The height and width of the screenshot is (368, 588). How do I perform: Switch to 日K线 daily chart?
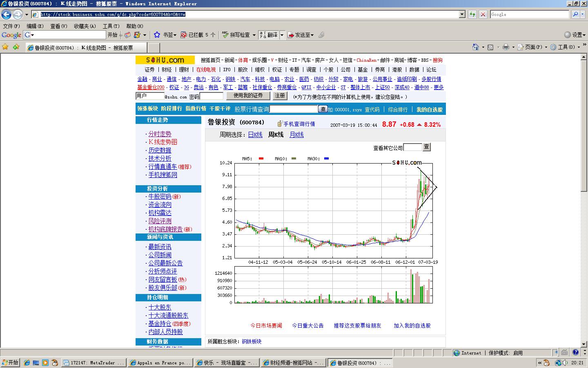(255, 135)
